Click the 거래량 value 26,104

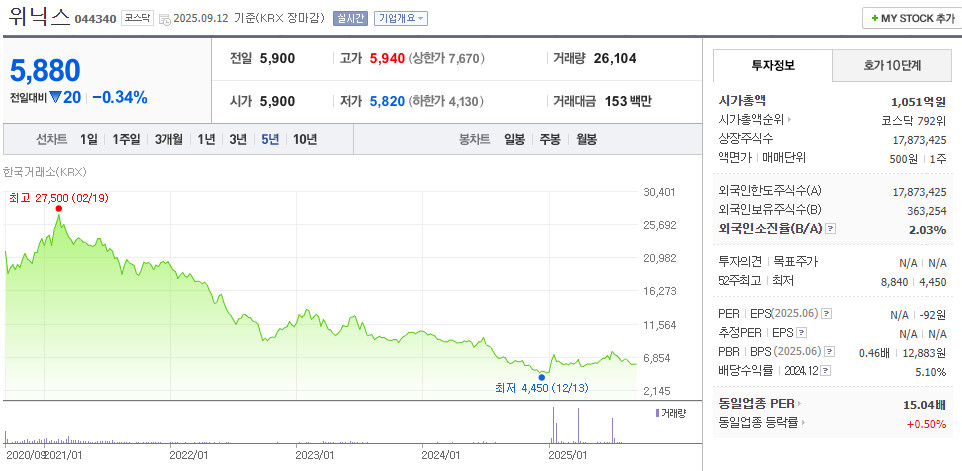(615, 58)
